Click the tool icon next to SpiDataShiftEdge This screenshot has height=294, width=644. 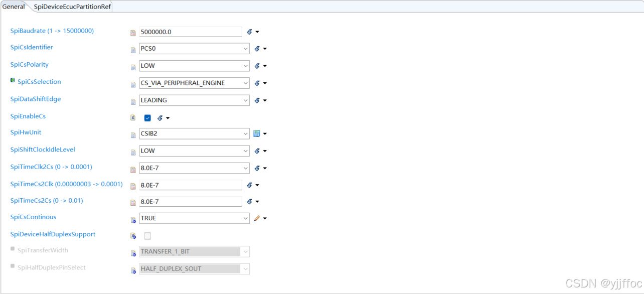257,100
